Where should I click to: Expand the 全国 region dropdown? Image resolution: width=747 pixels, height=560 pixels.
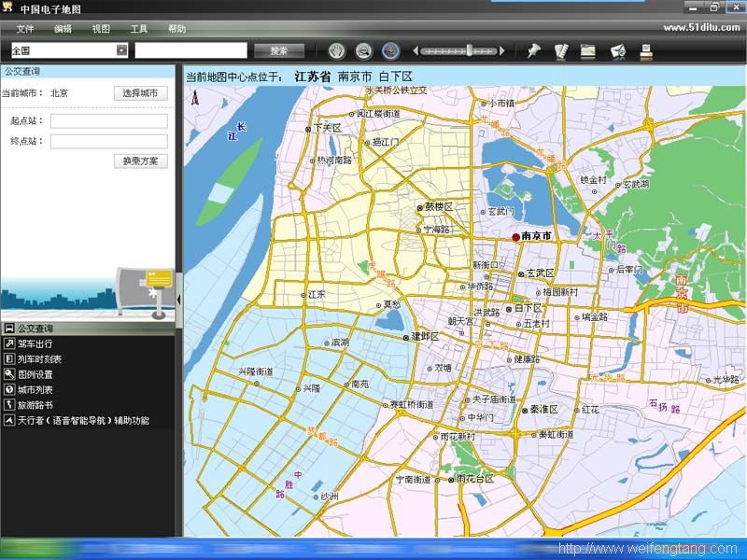pyautogui.click(x=122, y=50)
